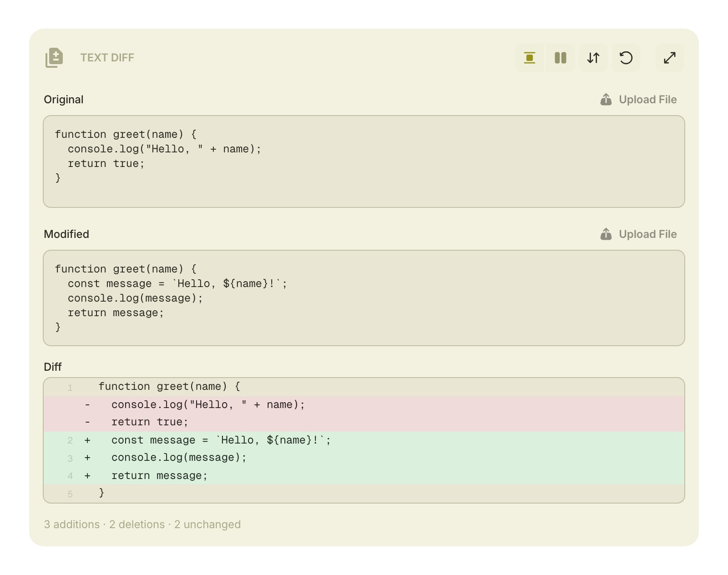Click the added 'return message;' line
This screenshot has width=728, height=575.
pyautogui.click(x=159, y=476)
